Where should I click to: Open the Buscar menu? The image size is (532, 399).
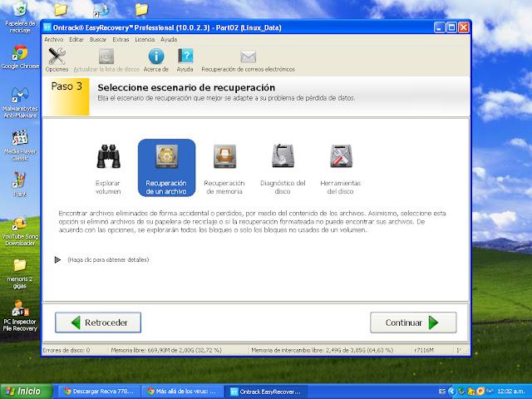(x=98, y=39)
